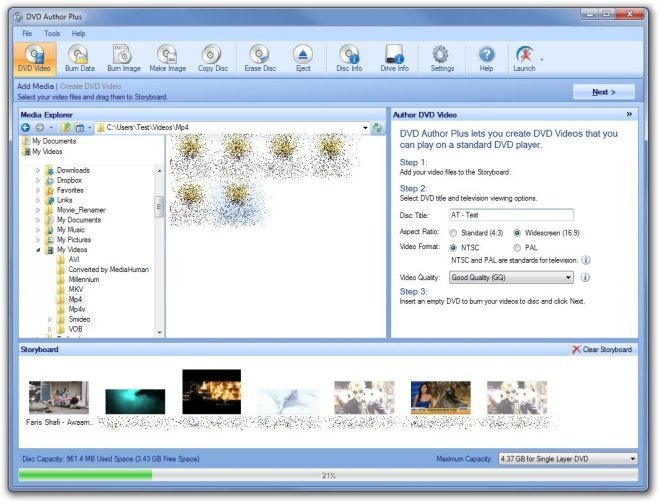The image size is (660, 503).
Task: Select the MKV folder
Action: coord(76,289)
